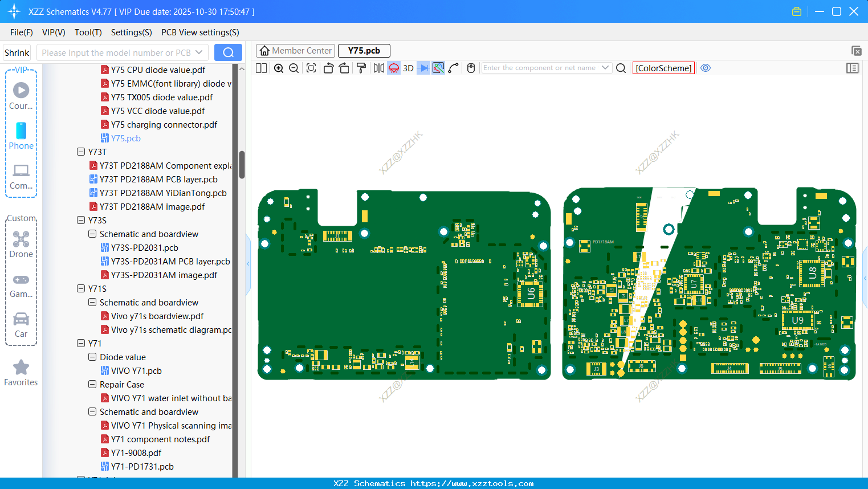
Task: Select the Car category
Action: point(21,324)
